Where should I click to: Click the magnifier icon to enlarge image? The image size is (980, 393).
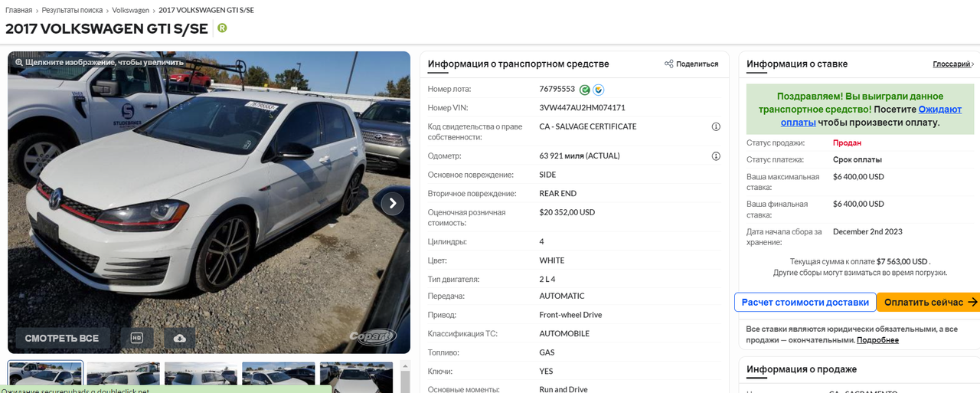pyautogui.click(x=19, y=62)
